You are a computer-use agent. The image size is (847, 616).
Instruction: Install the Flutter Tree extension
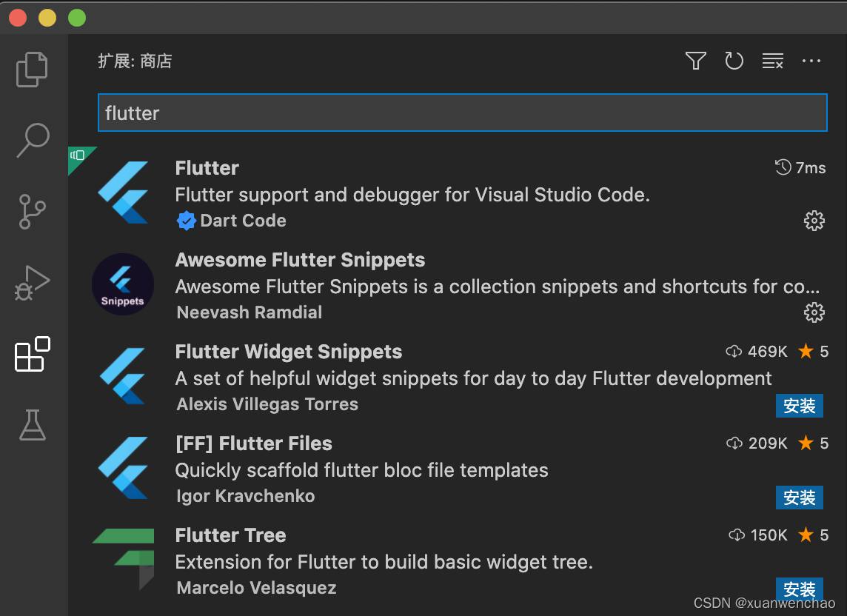[x=800, y=589]
